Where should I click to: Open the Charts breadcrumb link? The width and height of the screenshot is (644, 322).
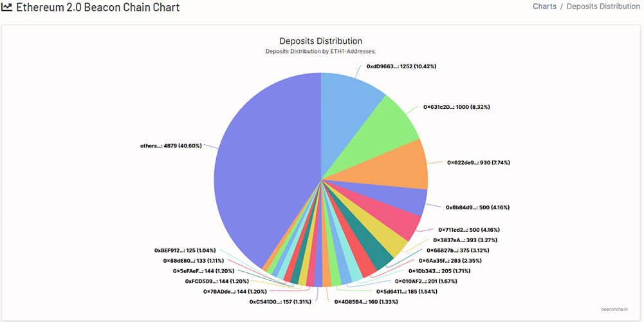(544, 7)
